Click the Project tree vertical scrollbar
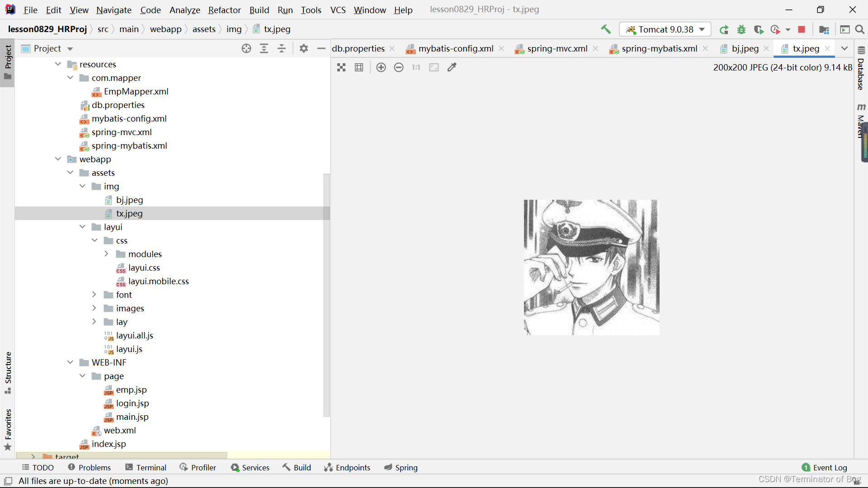 point(326,295)
